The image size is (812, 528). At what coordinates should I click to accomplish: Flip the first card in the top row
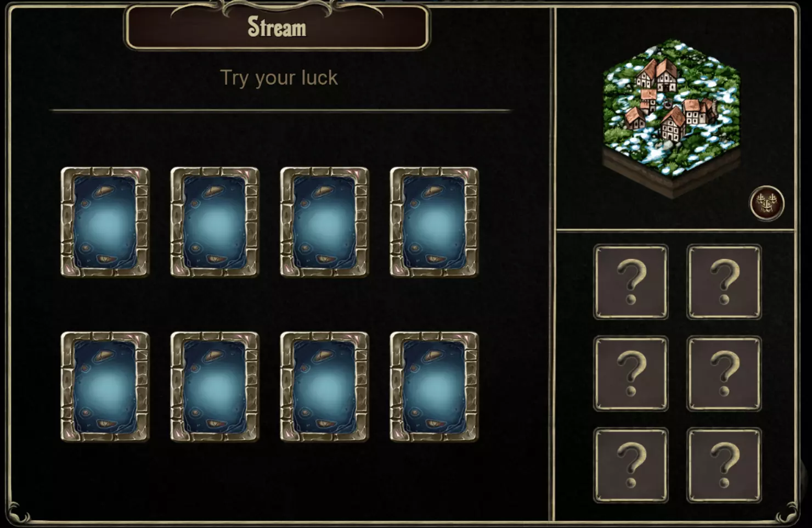coord(105,222)
